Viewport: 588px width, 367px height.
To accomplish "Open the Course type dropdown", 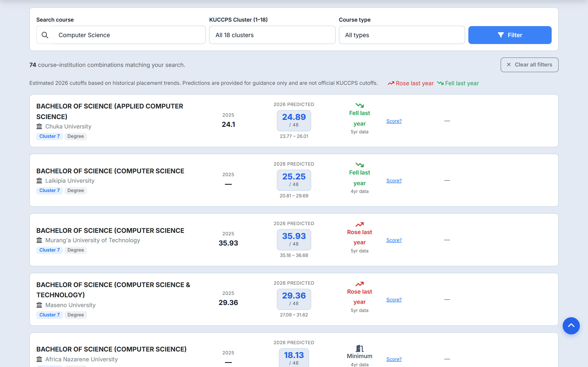I will point(402,35).
